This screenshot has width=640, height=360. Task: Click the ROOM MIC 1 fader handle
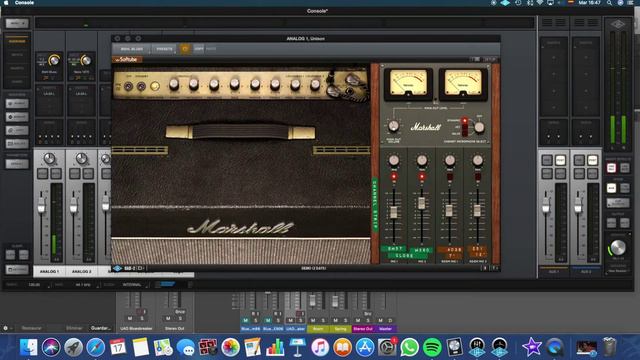coord(449,210)
